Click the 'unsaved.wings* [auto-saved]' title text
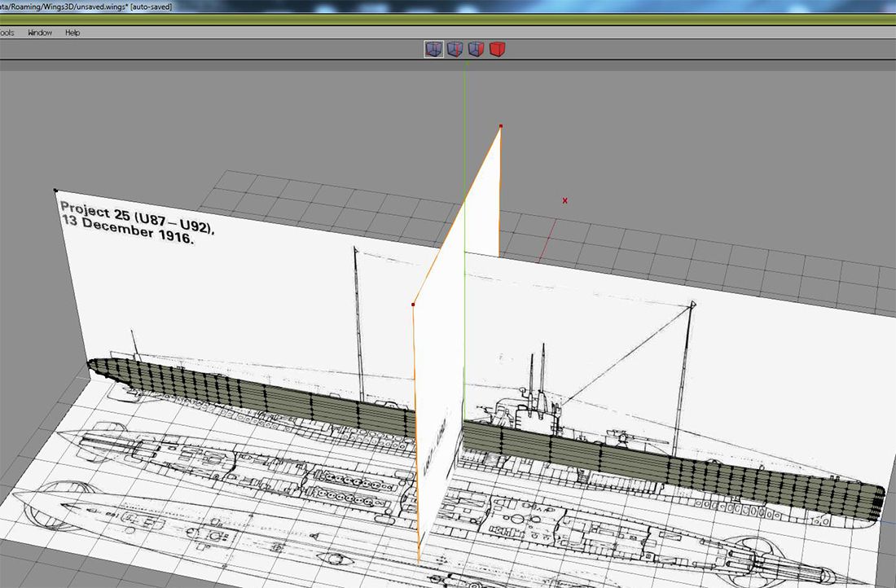This screenshot has width=896, height=588. coord(124,7)
